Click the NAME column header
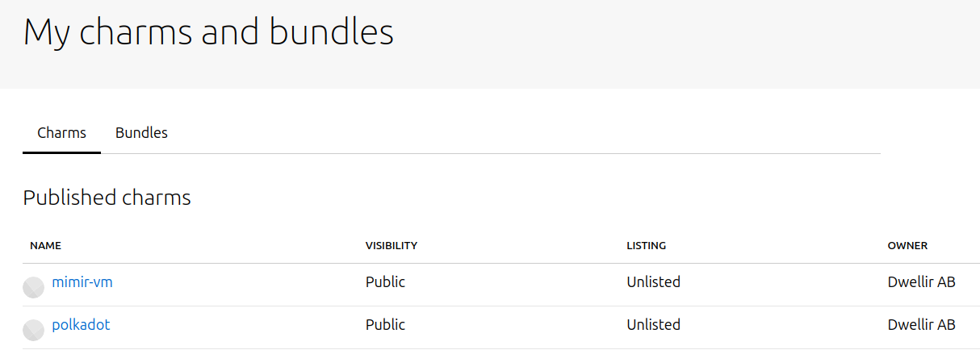 click(x=45, y=246)
